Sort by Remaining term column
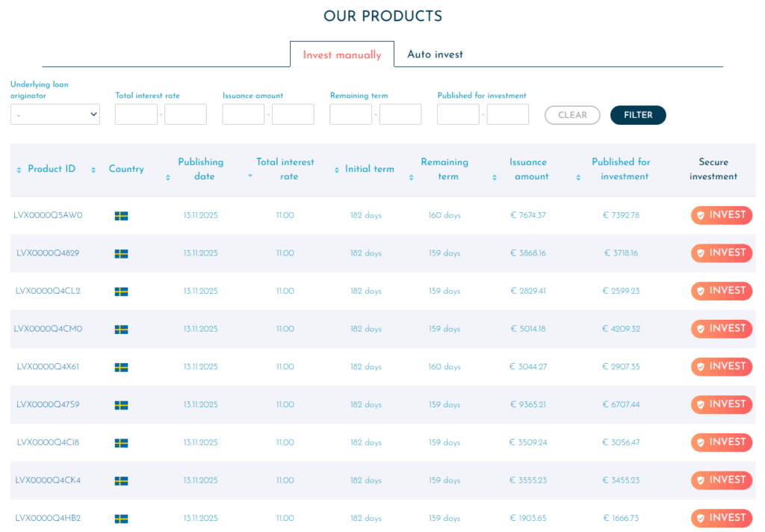 412,177
